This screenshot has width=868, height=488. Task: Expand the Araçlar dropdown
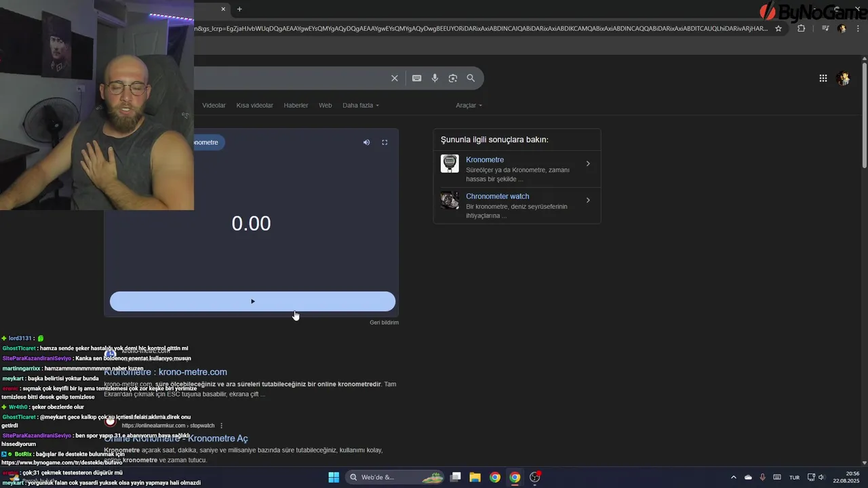click(469, 105)
